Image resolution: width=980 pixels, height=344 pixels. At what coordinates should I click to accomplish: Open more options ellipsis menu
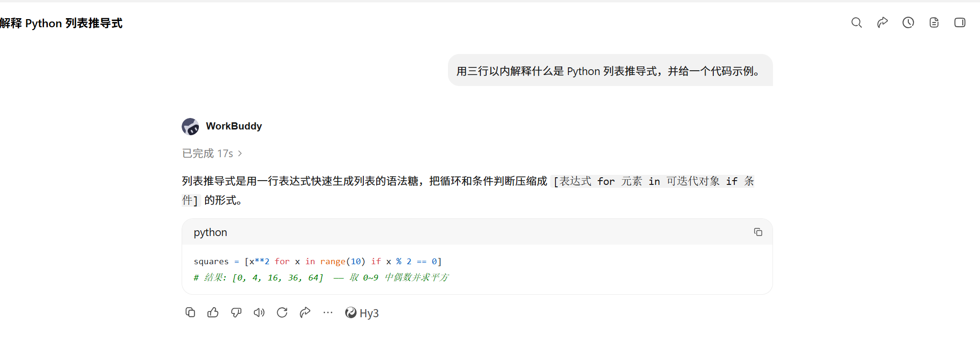coord(328,312)
